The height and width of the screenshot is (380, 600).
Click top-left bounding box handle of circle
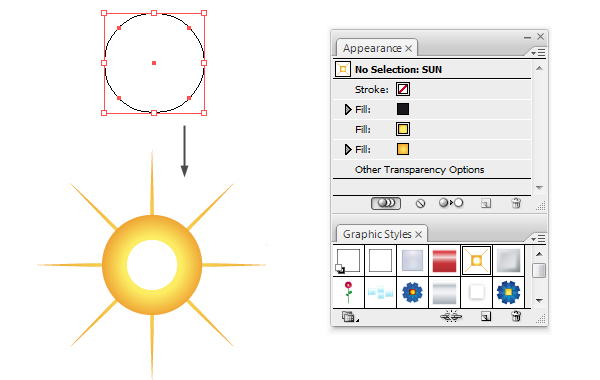coord(104,13)
